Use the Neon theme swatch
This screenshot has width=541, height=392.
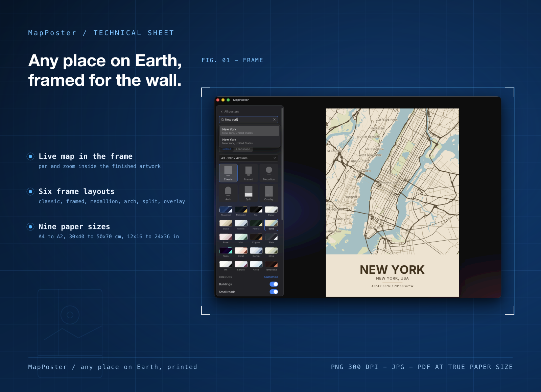(x=226, y=252)
